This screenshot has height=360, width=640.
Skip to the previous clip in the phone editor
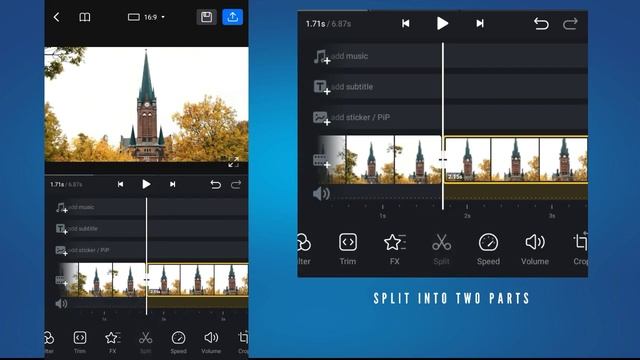[x=120, y=184]
